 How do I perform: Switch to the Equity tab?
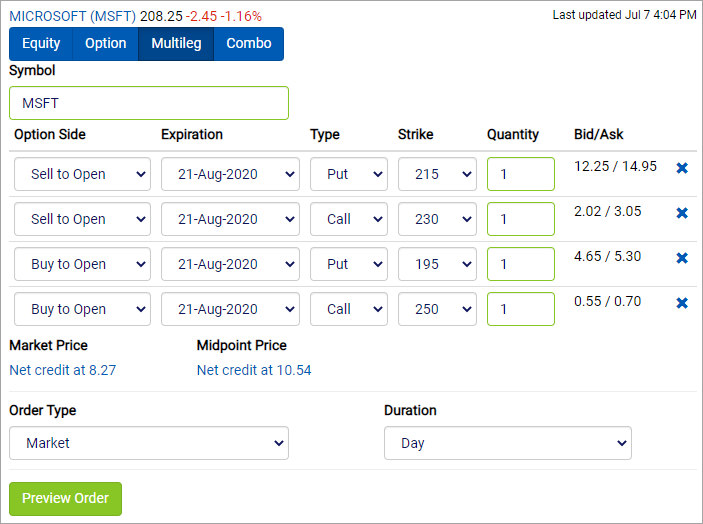(x=41, y=43)
